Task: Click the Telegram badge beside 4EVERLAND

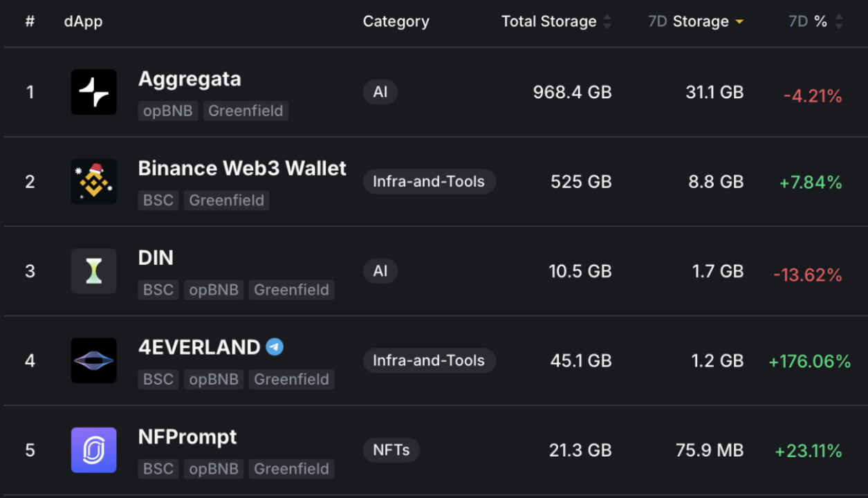Action: tap(275, 347)
